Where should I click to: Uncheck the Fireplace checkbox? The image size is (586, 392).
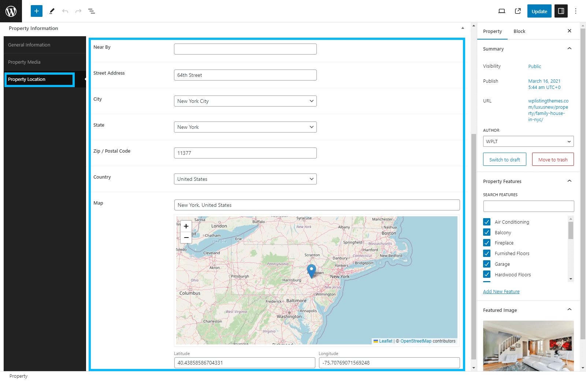(x=487, y=243)
